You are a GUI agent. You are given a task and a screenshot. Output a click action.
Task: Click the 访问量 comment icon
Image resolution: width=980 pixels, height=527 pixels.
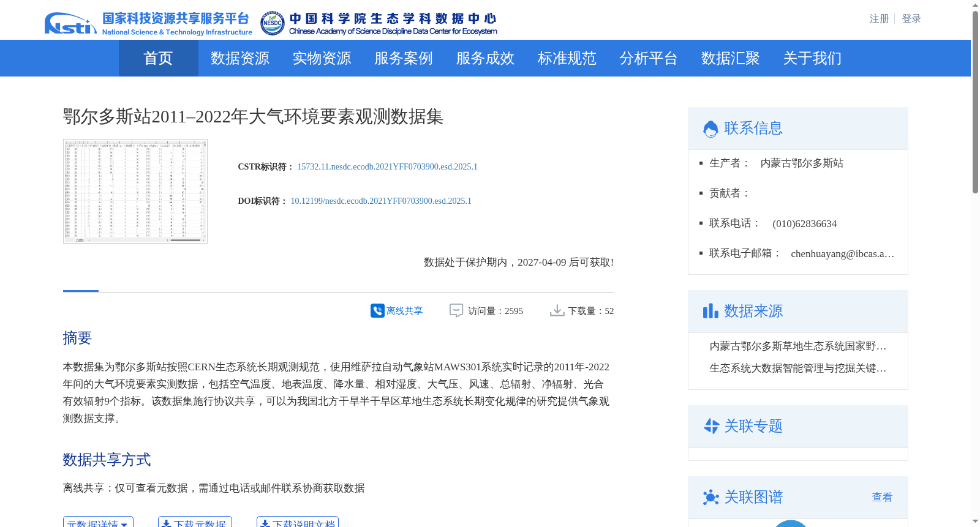pyautogui.click(x=456, y=311)
